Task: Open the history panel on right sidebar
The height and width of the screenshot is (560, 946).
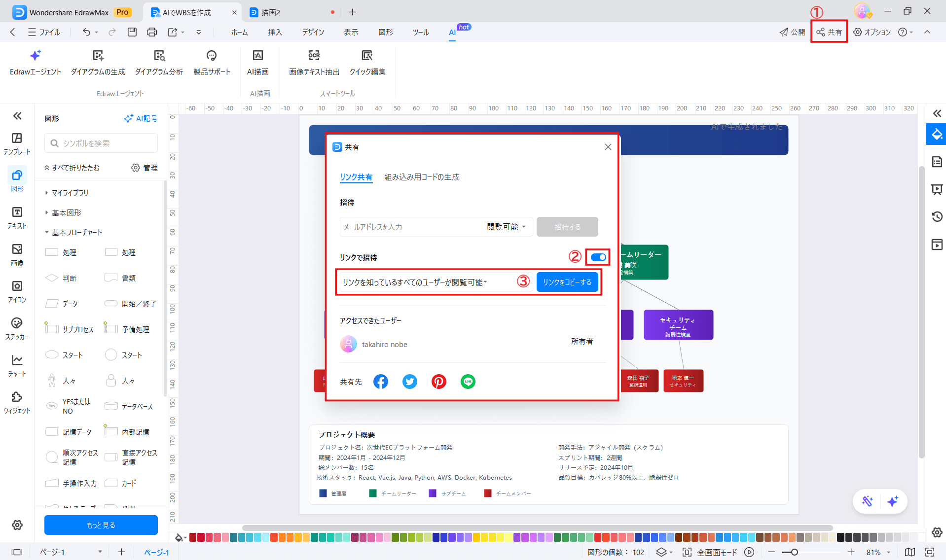Action: [x=936, y=216]
